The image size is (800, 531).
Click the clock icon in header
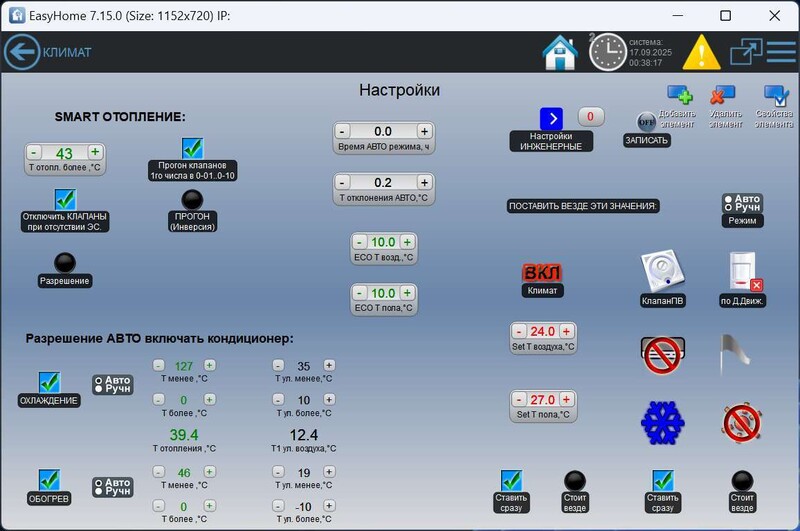607,52
